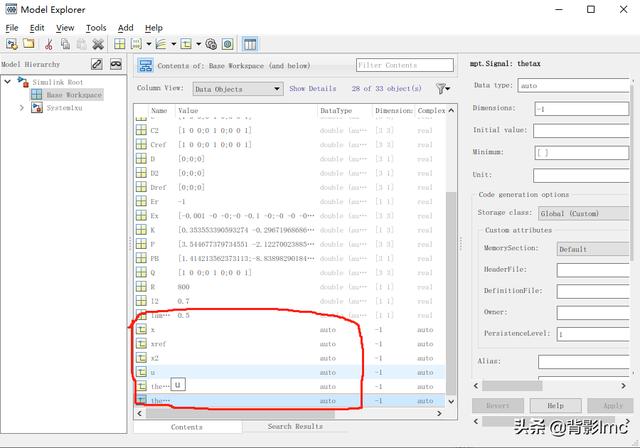Click the dialog pane horizontal scrollbar thumb

[x=512, y=386]
